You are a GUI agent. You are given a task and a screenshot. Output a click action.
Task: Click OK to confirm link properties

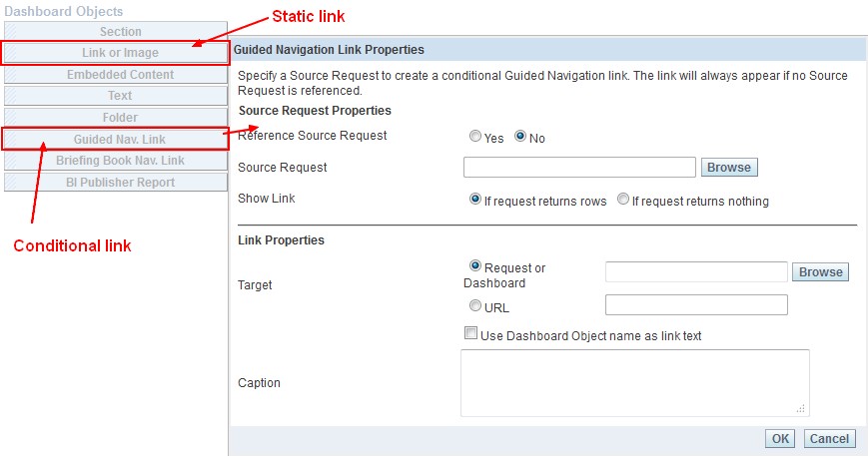pyautogui.click(x=779, y=439)
